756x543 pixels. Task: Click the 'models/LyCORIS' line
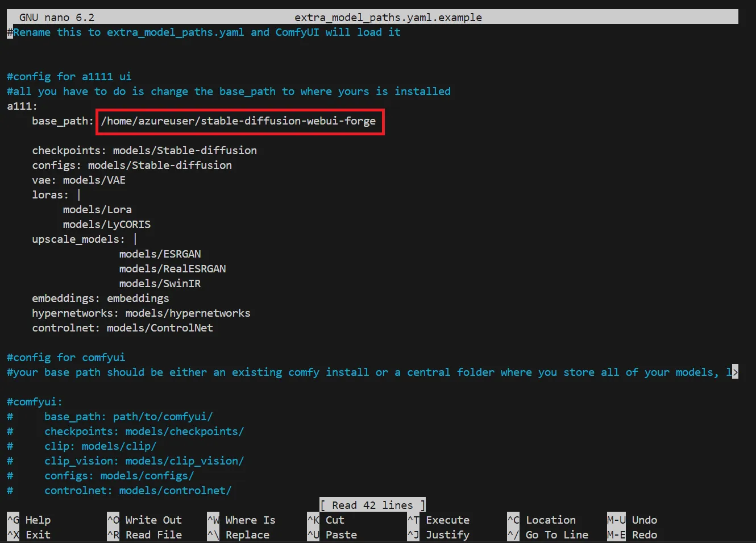click(x=107, y=224)
